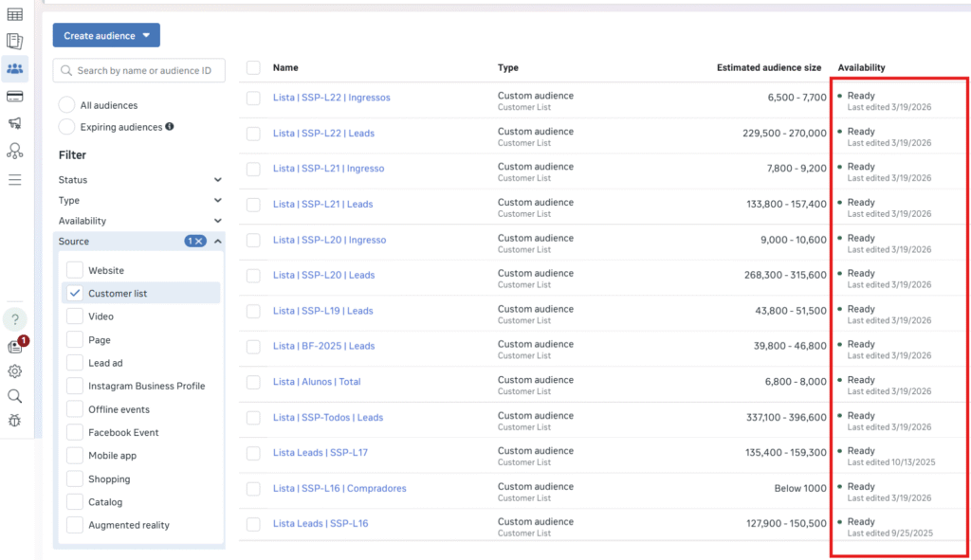Screen dimensions: 971x560
Task: Open notifications with the red badge icon
Action: pyautogui.click(x=14, y=346)
